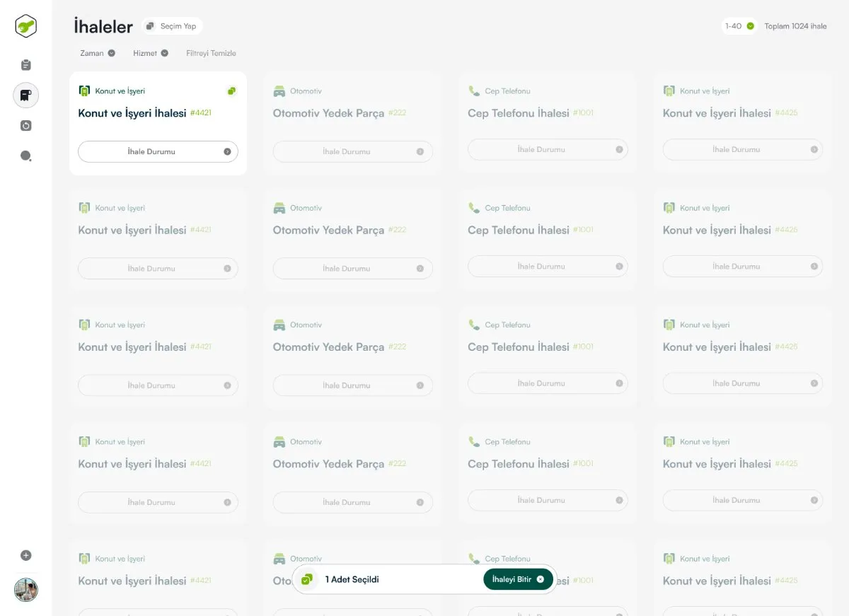This screenshot has width=849, height=616.
Task: Click the topmost #1001 tender number
Action: coord(584,112)
